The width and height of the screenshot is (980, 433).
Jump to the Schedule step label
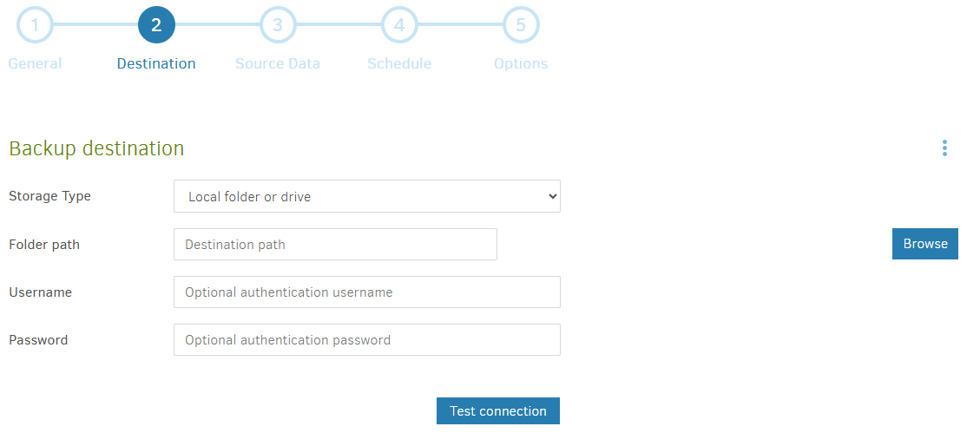[x=399, y=63]
